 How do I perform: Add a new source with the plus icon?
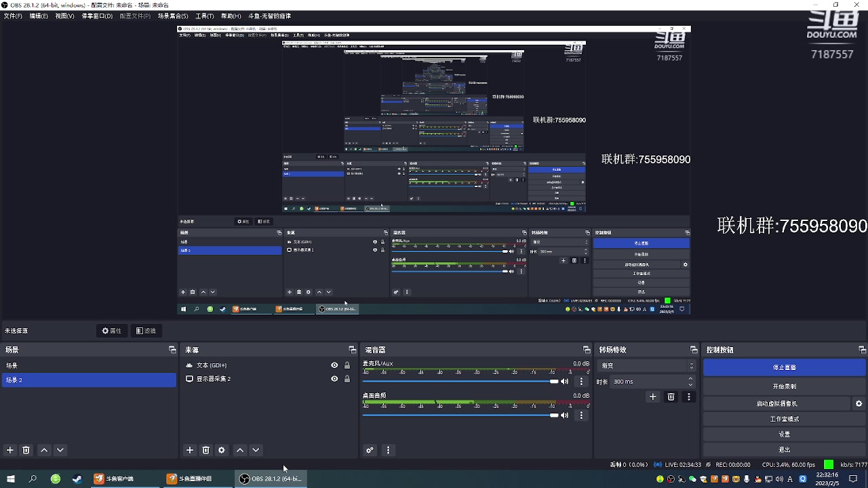(x=190, y=450)
